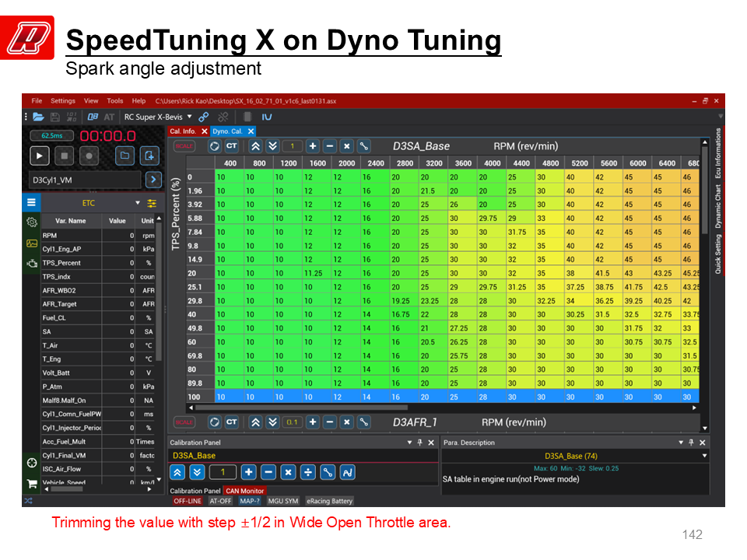The height and width of the screenshot is (560, 747).
Task: Click double up arrow for D3SA_Base table
Action: coord(255,146)
